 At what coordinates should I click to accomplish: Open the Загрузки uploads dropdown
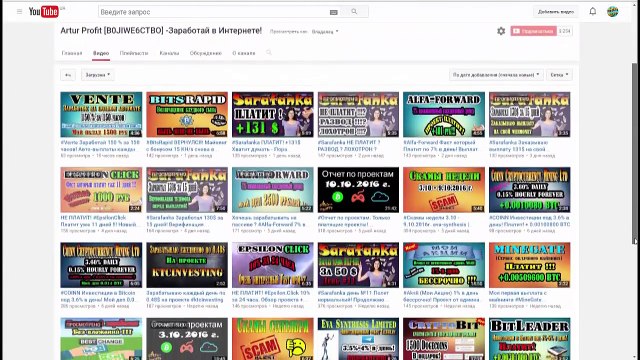98,75
